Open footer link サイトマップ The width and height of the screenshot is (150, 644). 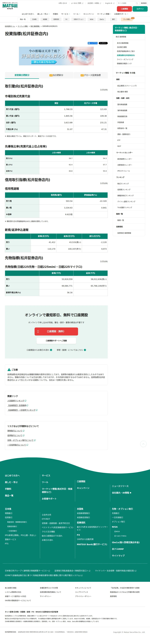(118, 556)
